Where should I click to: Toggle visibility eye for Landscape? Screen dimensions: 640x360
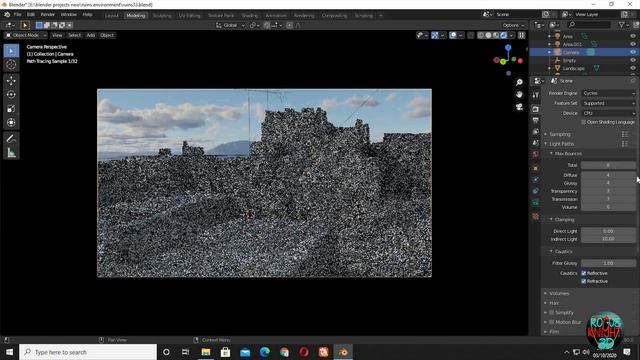point(633,68)
